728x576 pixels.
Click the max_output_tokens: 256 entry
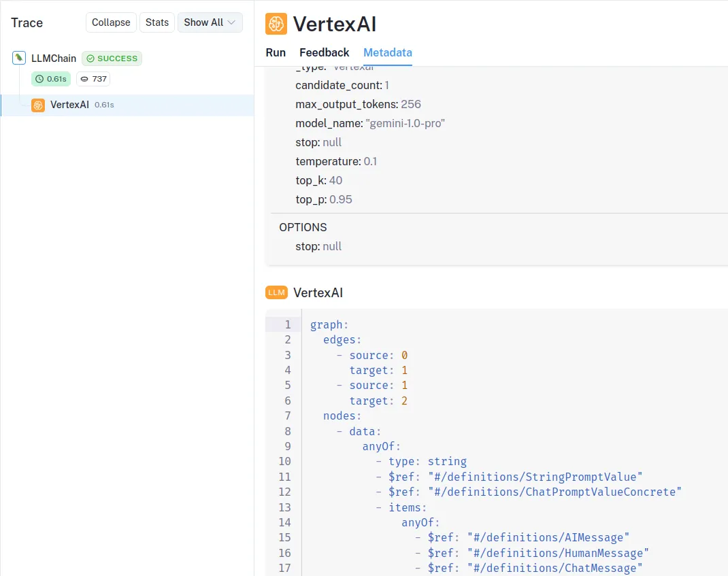pyautogui.click(x=358, y=105)
